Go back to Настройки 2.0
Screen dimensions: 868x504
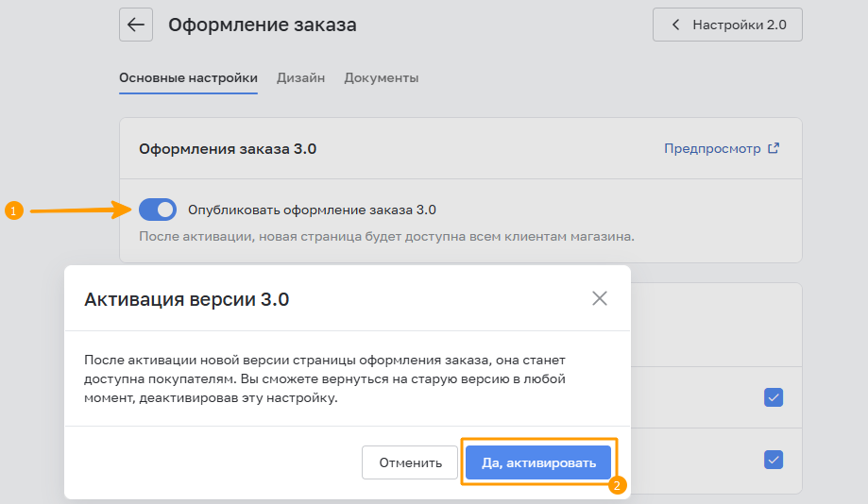727,25
